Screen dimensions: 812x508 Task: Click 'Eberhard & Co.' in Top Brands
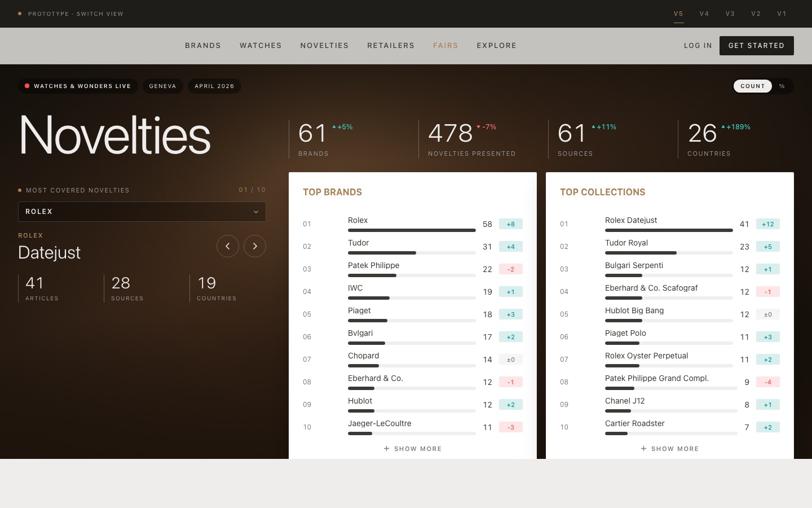[376, 378]
